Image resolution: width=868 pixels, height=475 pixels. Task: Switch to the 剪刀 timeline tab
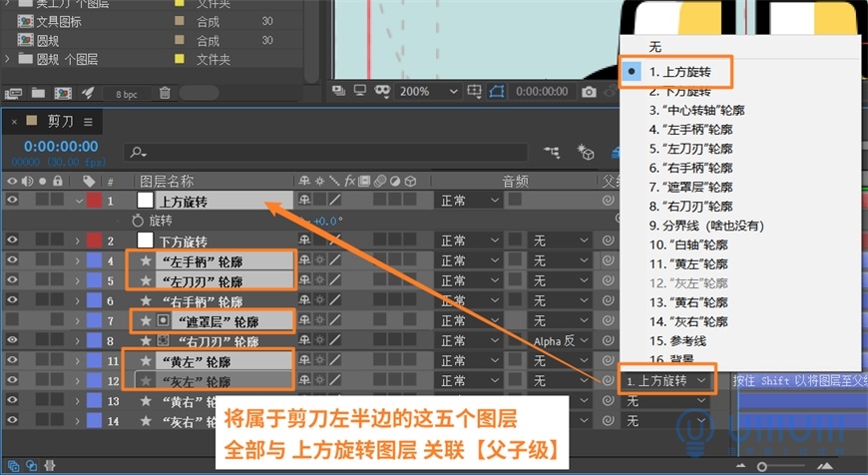click(x=60, y=121)
